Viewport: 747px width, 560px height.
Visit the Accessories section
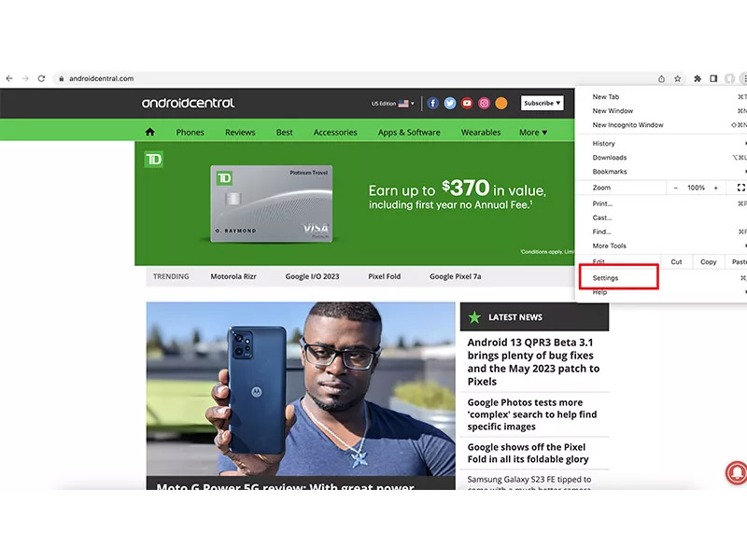335,133
